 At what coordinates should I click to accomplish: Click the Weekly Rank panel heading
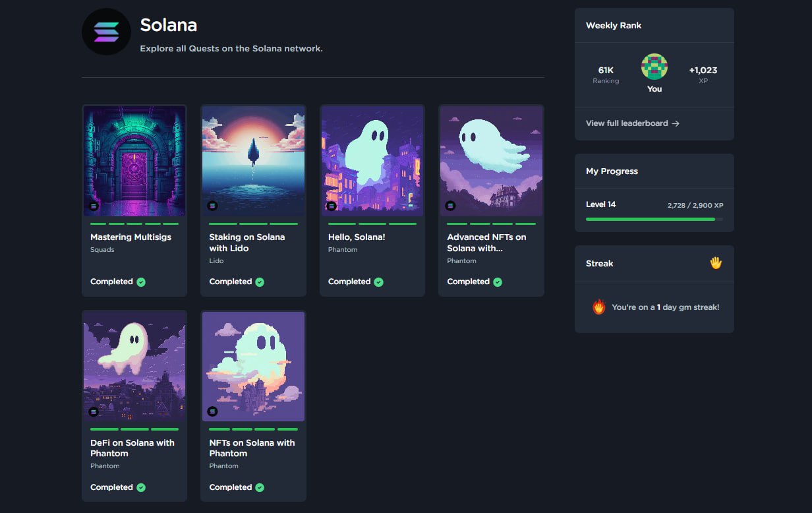[614, 26]
